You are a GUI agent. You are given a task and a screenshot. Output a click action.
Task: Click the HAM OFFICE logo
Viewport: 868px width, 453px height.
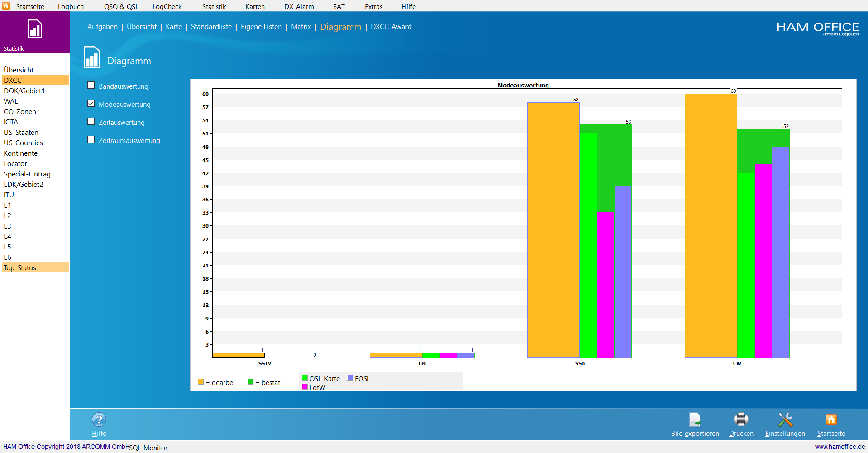click(x=818, y=29)
